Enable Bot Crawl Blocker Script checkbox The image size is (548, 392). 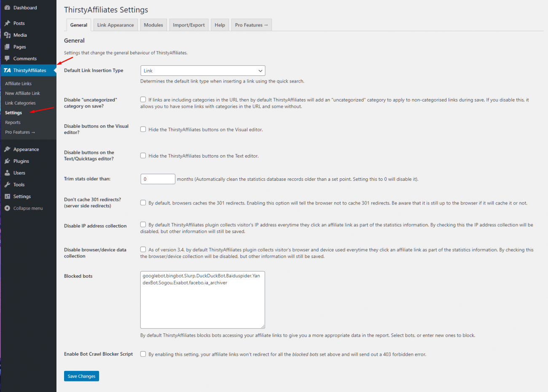click(x=143, y=354)
